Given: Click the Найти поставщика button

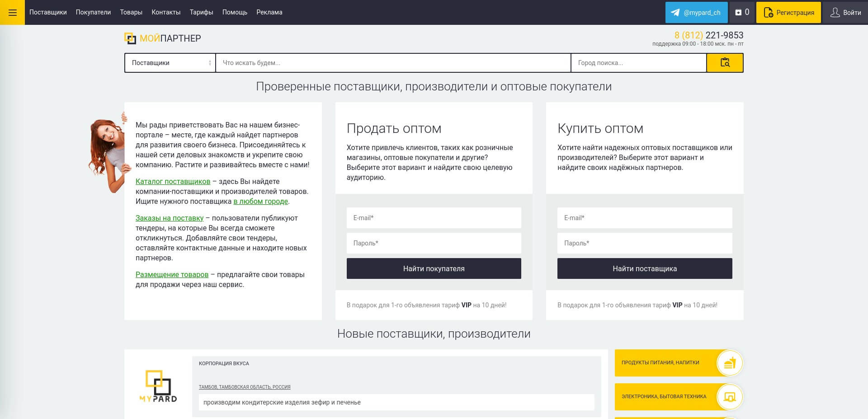Looking at the screenshot, I should coord(645,268).
